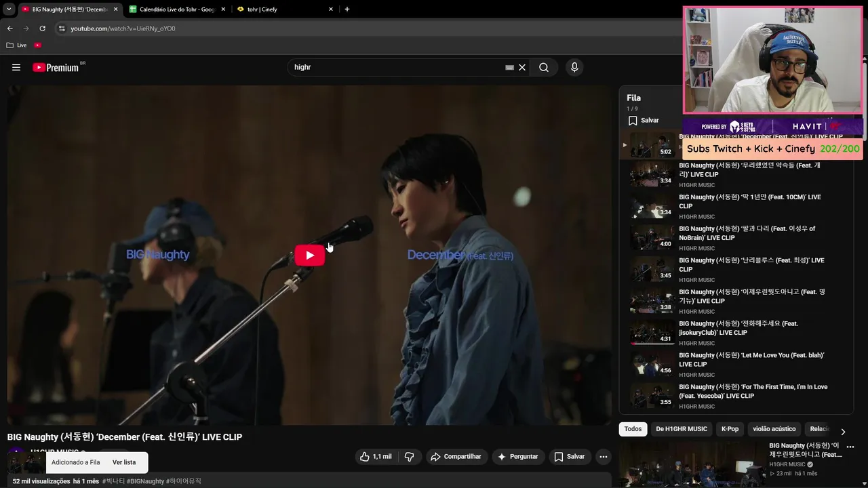Click the 4:56 queue thumbnail

(x=652, y=364)
